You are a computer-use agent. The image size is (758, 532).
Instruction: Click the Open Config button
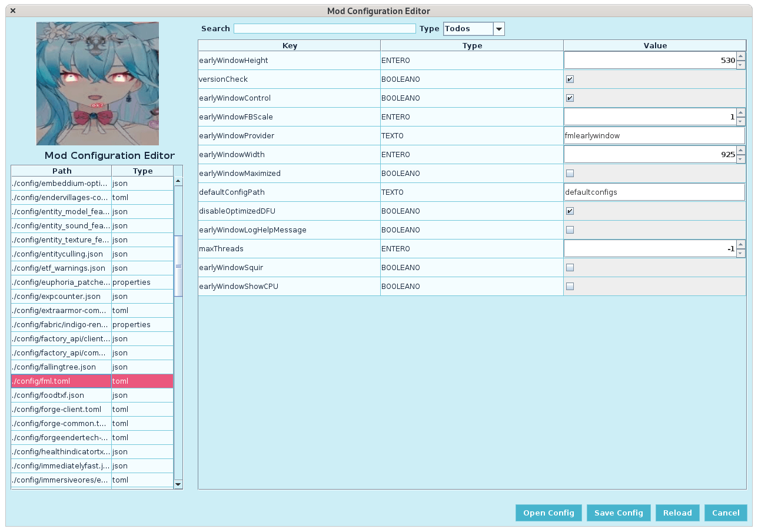coord(548,513)
